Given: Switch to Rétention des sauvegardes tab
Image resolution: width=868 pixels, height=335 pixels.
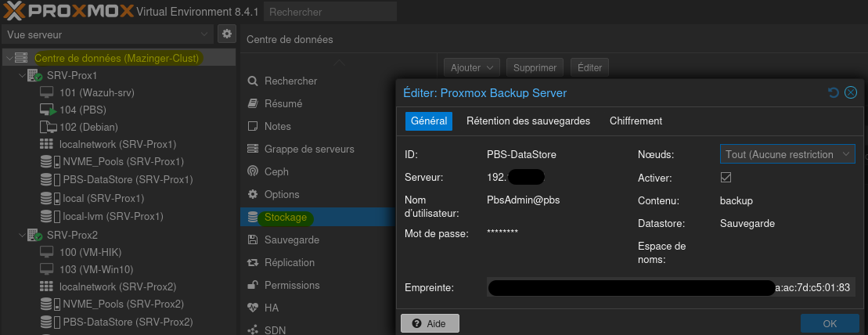Looking at the screenshot, I should (528, 121).
